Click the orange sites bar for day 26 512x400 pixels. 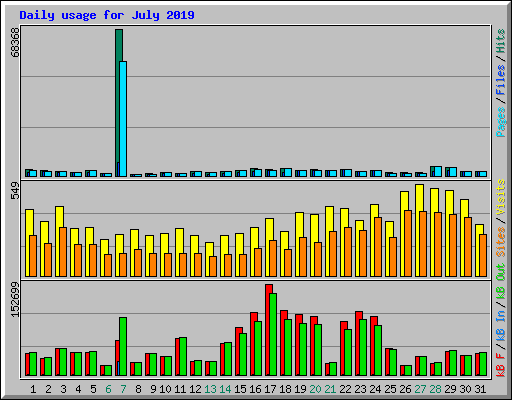pos(408,243)
